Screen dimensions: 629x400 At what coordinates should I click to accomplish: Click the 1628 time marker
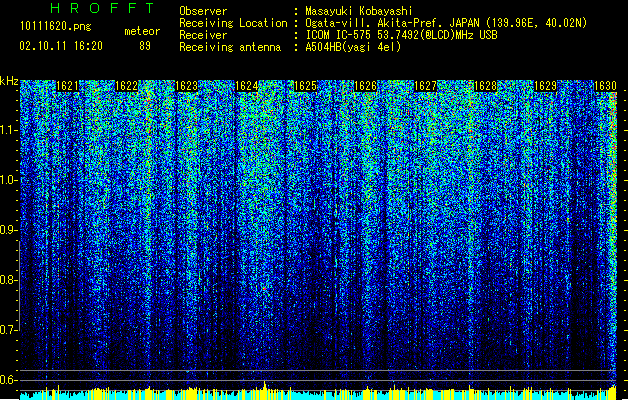[485, 86]
